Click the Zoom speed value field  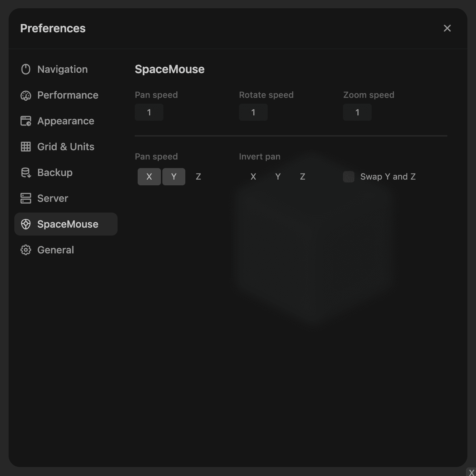tap(357, 113)
